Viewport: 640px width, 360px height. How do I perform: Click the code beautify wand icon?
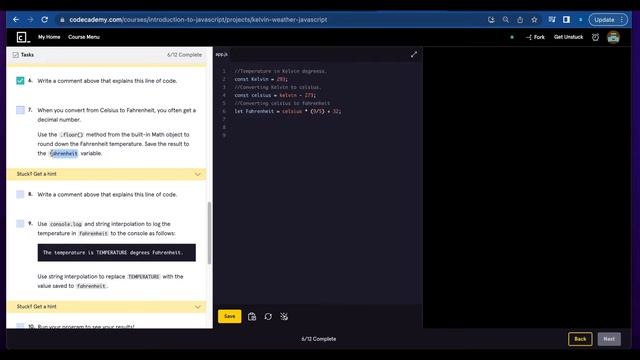(x=284, y=316)
